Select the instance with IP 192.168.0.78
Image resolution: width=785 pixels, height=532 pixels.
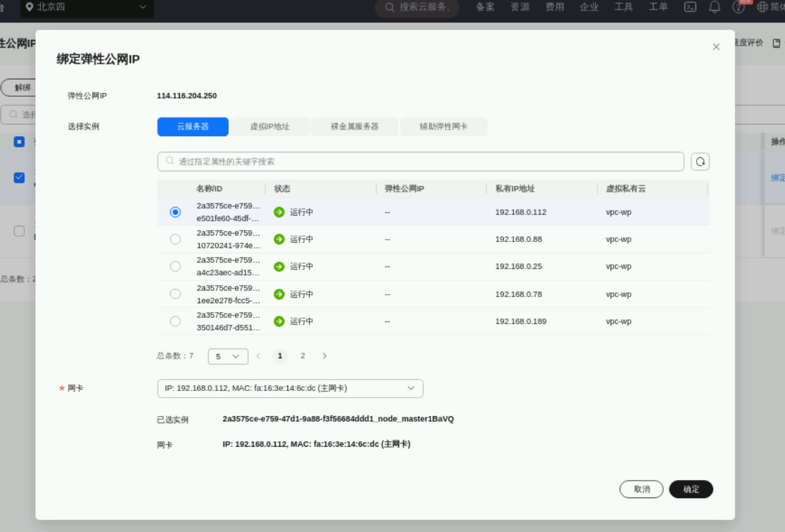[x=176, y=294]
